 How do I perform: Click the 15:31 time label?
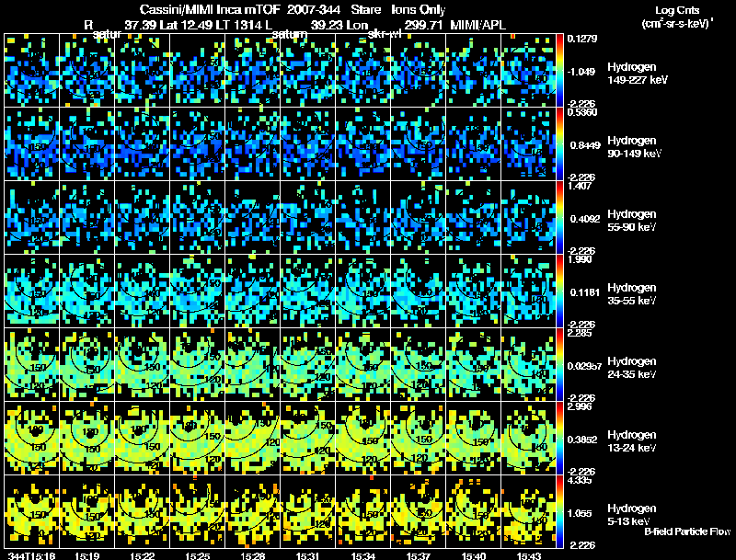[308, 555]
